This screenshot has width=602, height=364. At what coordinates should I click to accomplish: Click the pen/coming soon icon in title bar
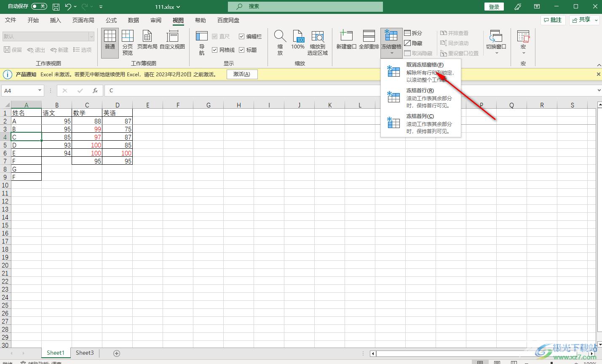pos(518,7)
